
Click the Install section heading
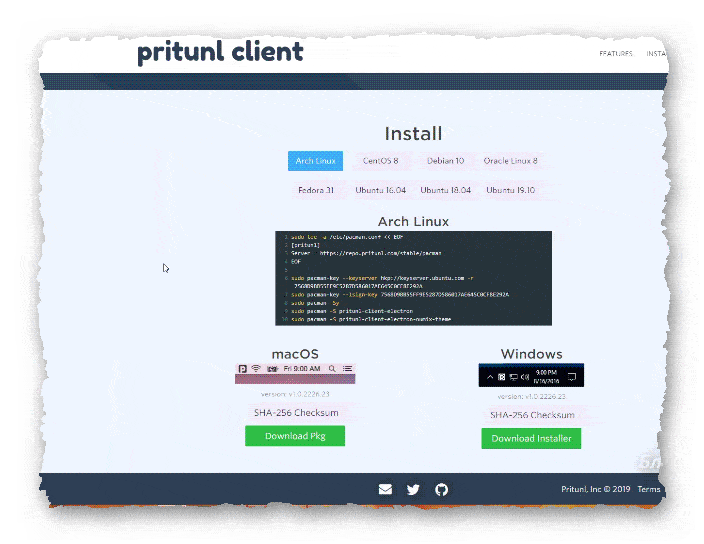click(x=413, y=133)
